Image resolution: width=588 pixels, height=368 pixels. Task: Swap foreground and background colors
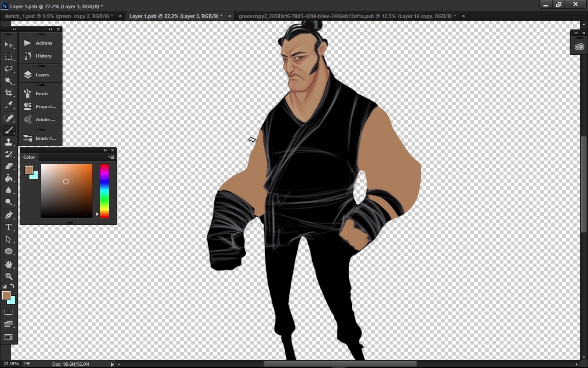point(12,286)
